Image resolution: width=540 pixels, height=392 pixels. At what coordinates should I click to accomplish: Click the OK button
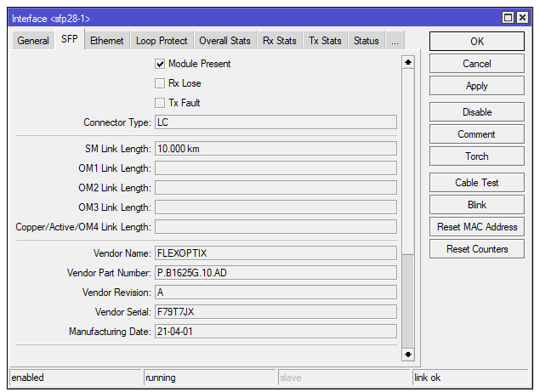(x=477, y=42)
